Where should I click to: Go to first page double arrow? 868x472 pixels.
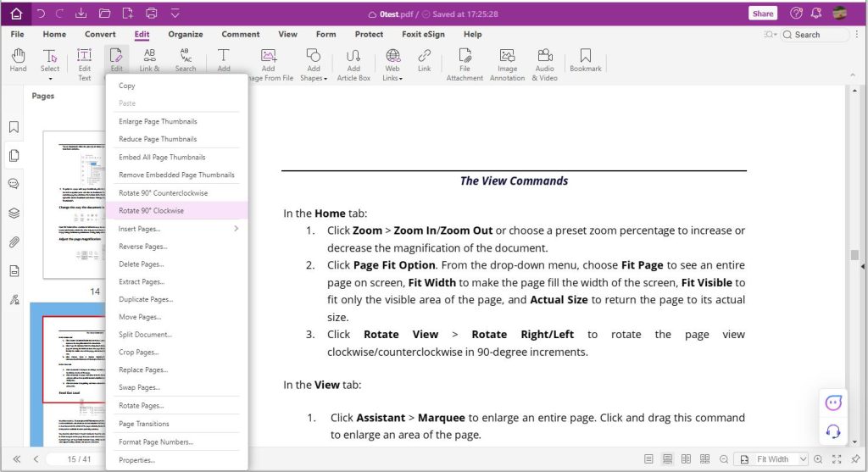(17, 459)
